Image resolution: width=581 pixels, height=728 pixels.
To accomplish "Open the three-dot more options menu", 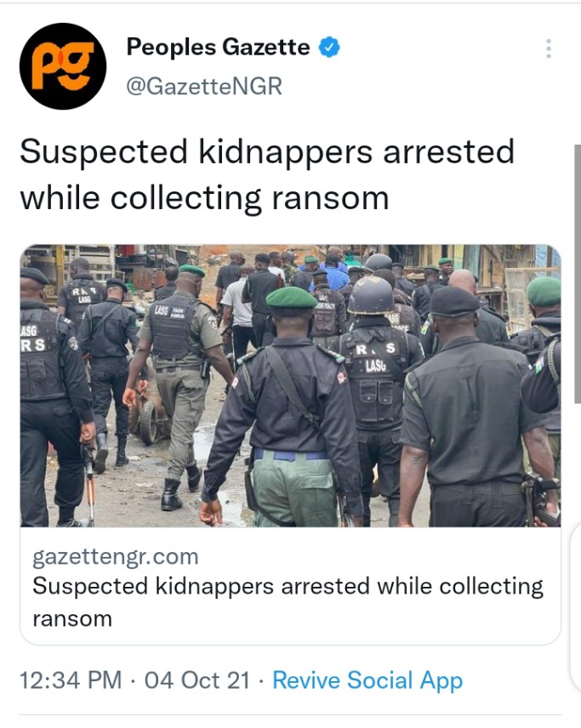I will [549, 48].
